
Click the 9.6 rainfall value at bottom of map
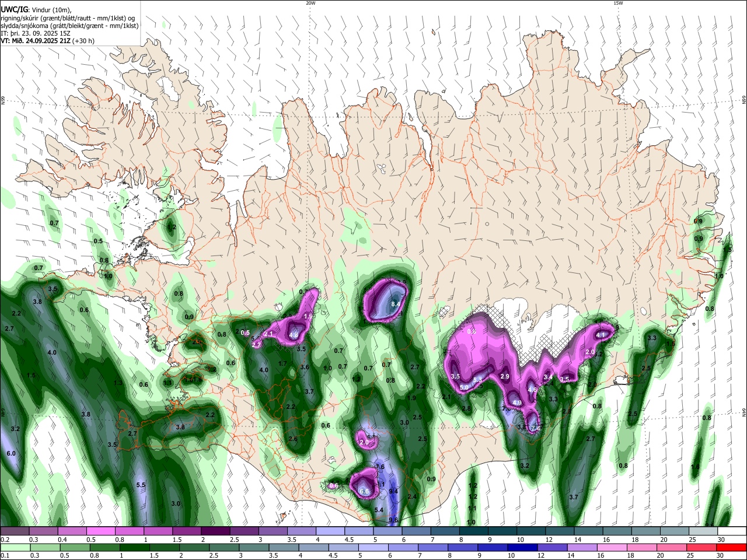(x=393, y=520)
